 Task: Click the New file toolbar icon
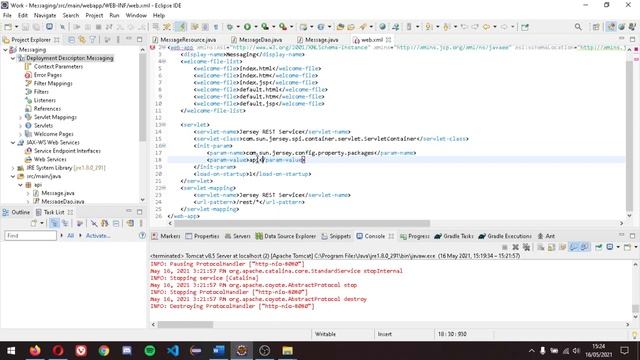[x=8, y=27]
